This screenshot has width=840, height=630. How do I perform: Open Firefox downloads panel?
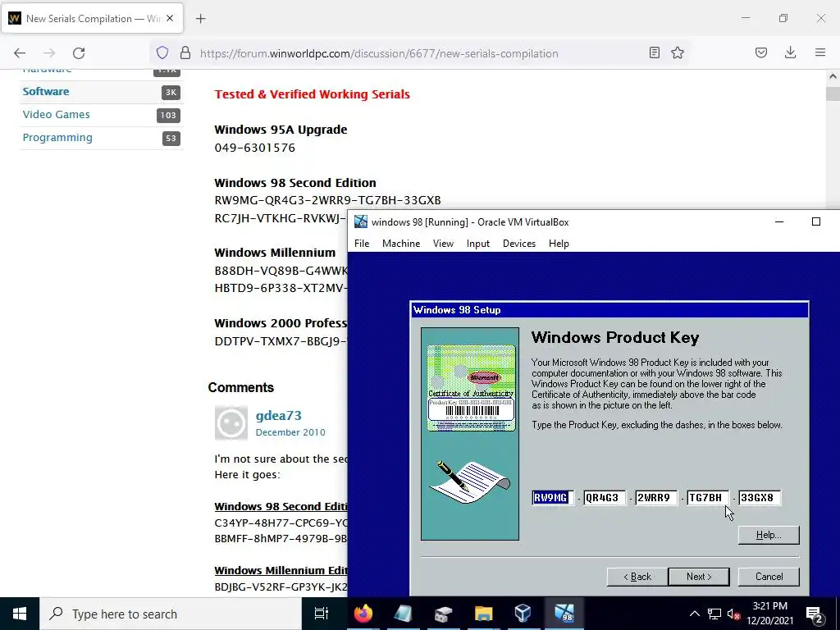click(x=790, y=52)
